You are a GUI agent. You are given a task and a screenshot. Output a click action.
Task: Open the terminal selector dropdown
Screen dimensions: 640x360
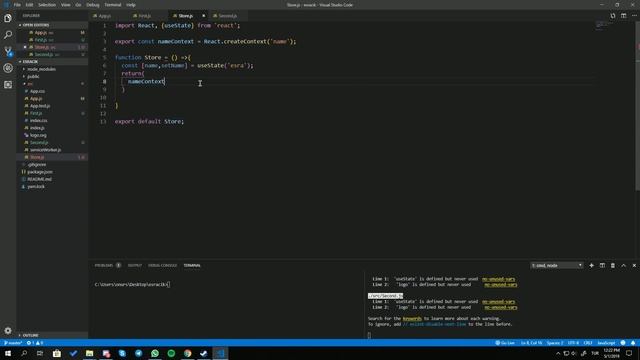click(x=557, y=265)
